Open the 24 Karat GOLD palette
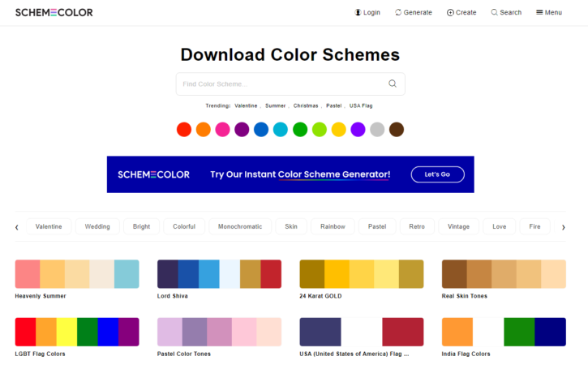 361,274
